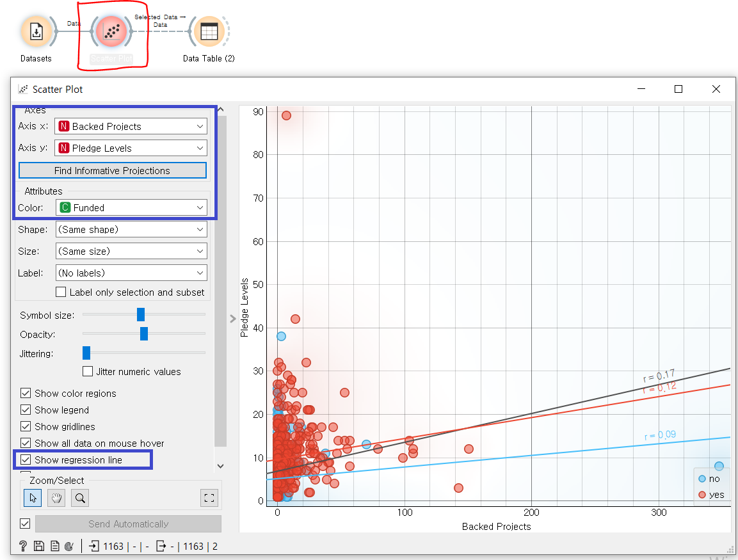Click the palette reset settings icon

coord(69,546)
